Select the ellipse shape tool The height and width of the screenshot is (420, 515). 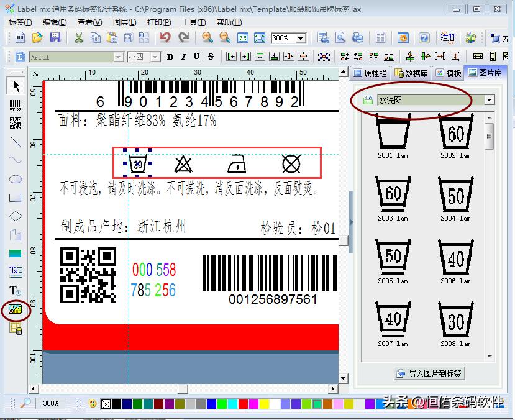[16, 179]
